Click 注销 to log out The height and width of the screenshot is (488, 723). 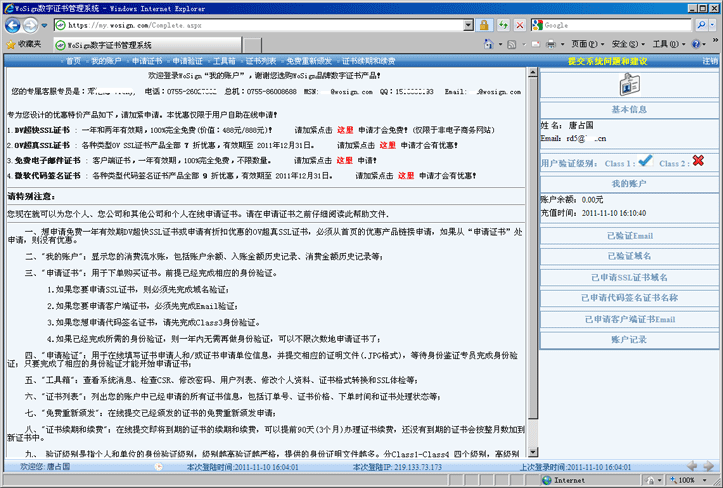pos(710,61)
